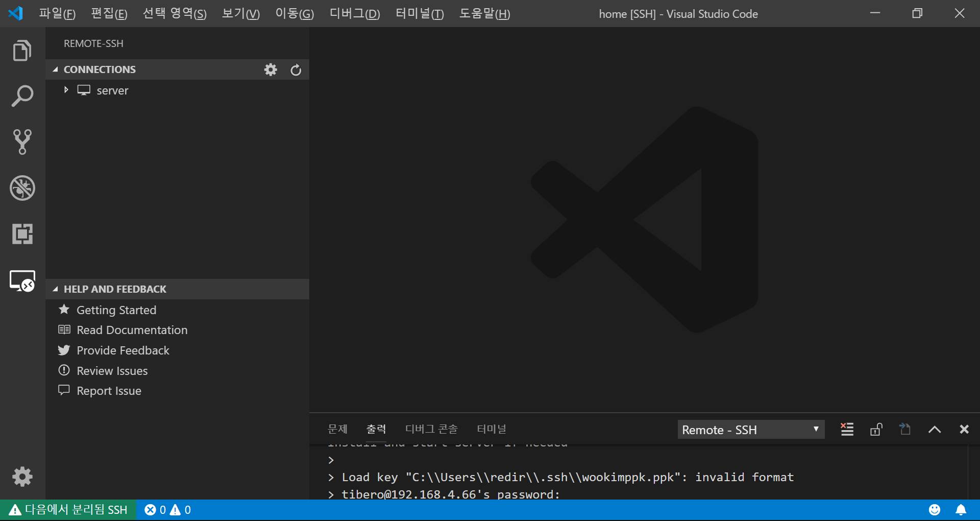The width and height of the screenshot is (980, 521).
Task: Click the output panel vertical scrollbar
Action: click(x=973, y=472)
